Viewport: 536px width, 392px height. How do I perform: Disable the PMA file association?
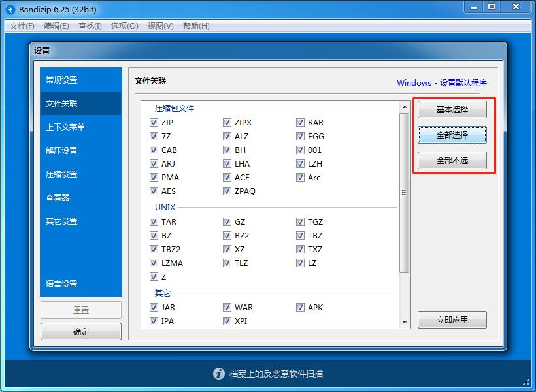click(154, 177)
